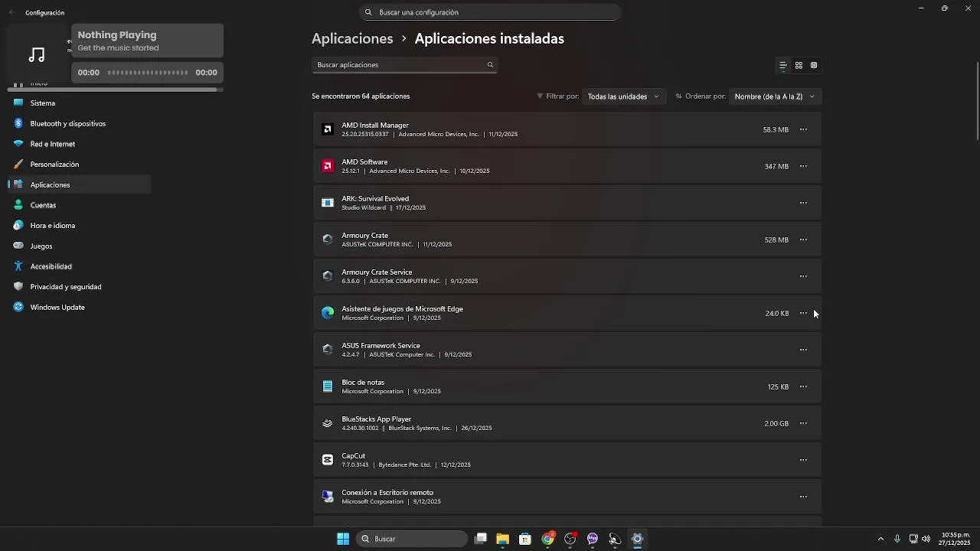
Task: Click the vertical scrollbar of the app list
Action: (977, 99)
